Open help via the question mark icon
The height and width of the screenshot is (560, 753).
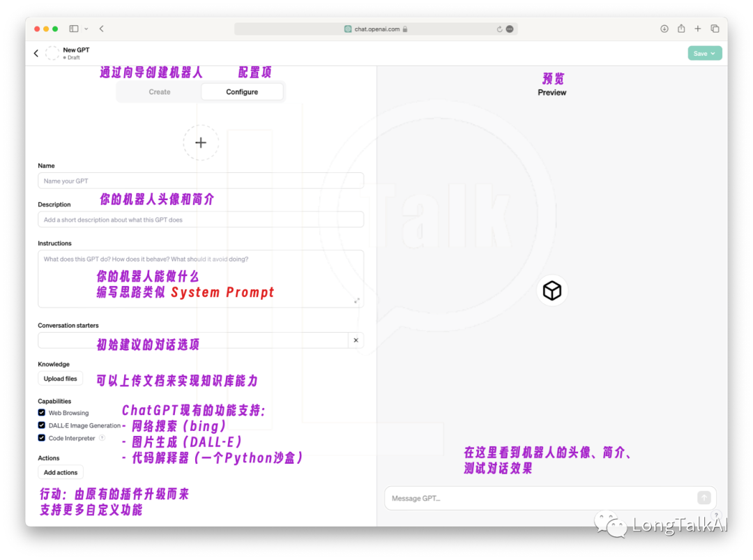pyautogui.click(x=717, y=515)
